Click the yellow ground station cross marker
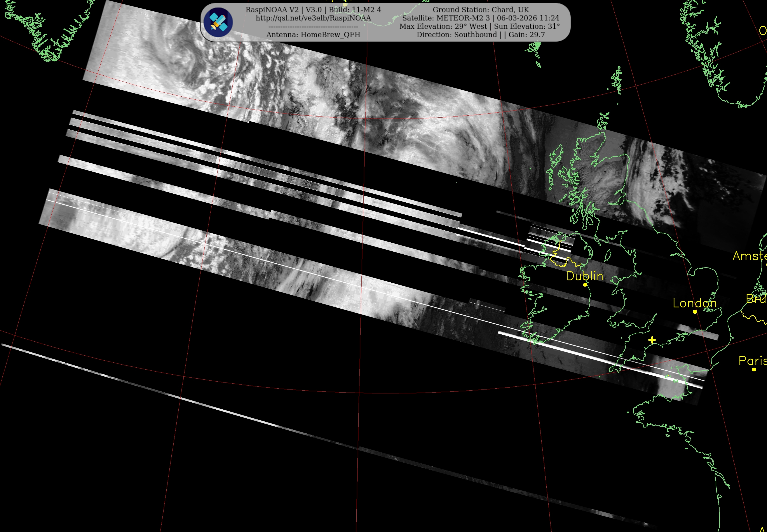The height and width of the screenshot is (532, 767). click(x=652, y=340)
